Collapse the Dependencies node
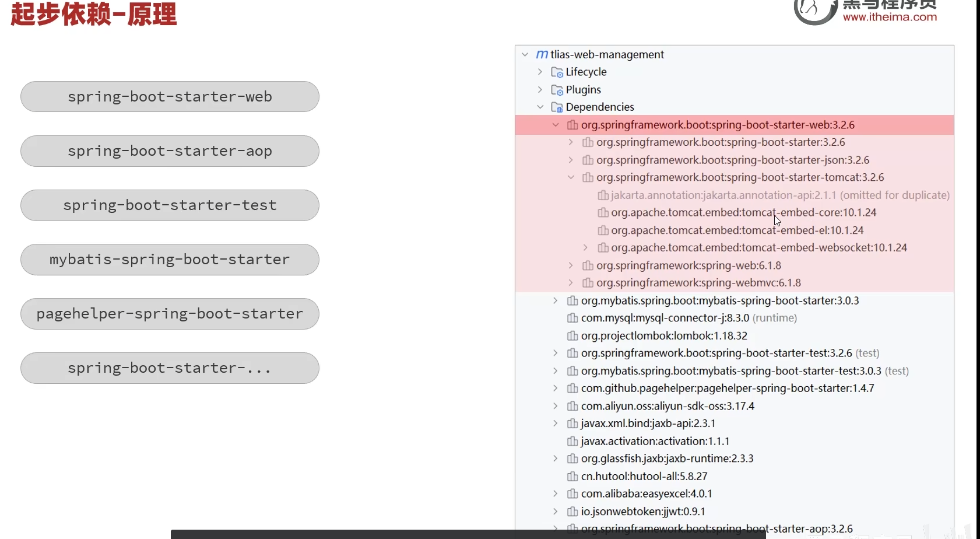The width and height of the screenshot is (980, 539). 540,107
